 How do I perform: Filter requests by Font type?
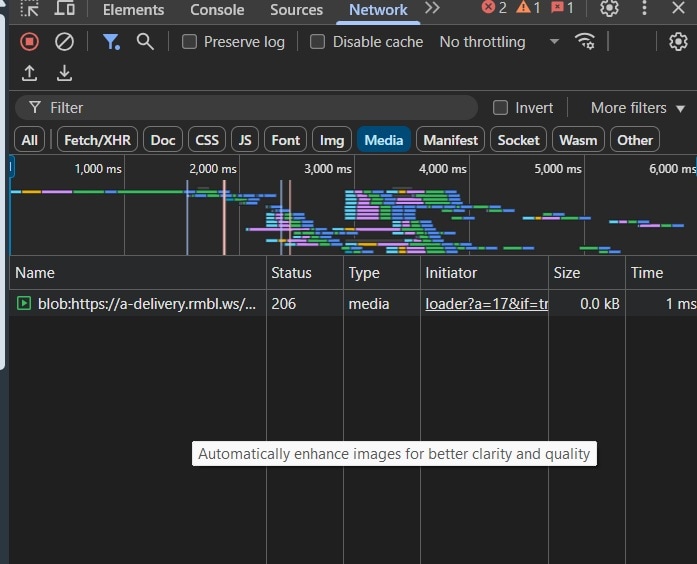pos(286,140)
